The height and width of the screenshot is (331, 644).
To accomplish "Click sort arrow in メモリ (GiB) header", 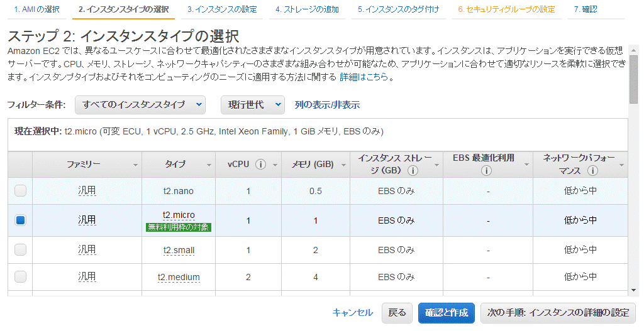I will pos(343,165).
